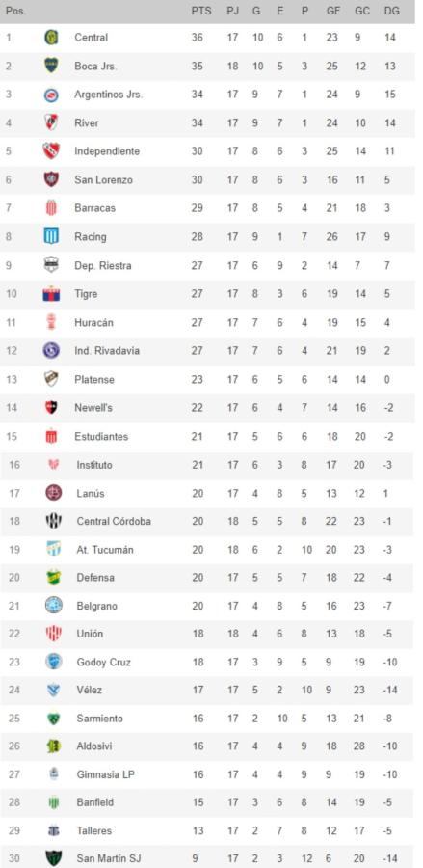Click the San Martín SJ crest
The width and height of the screenshot is (423, 868).
pos(54,858)
